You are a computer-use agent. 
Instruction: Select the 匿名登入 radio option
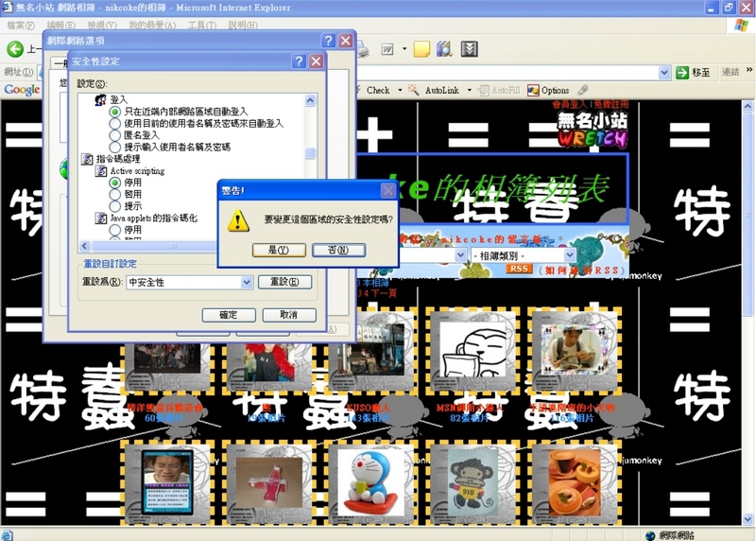(114, 135)
